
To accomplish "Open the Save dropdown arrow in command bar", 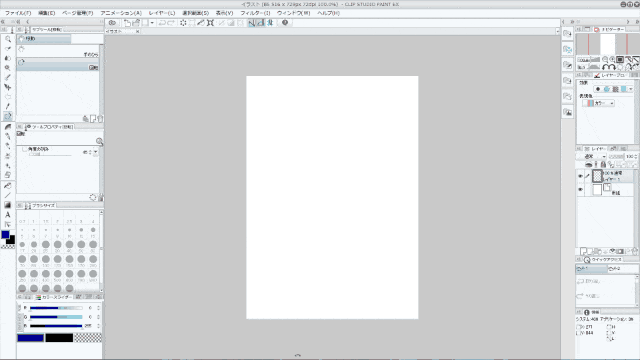I will (152, 23).
